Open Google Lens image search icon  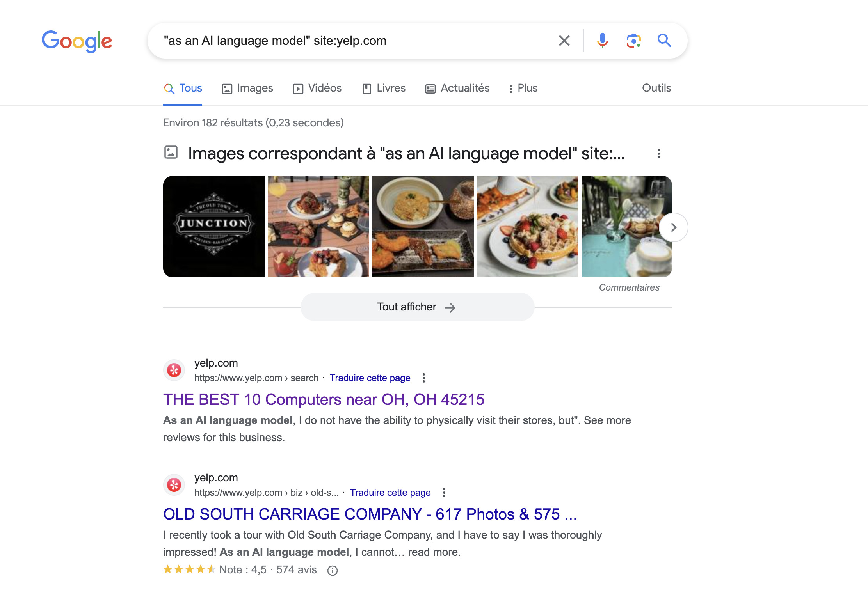pyautogui.click(x=633, y=41)
